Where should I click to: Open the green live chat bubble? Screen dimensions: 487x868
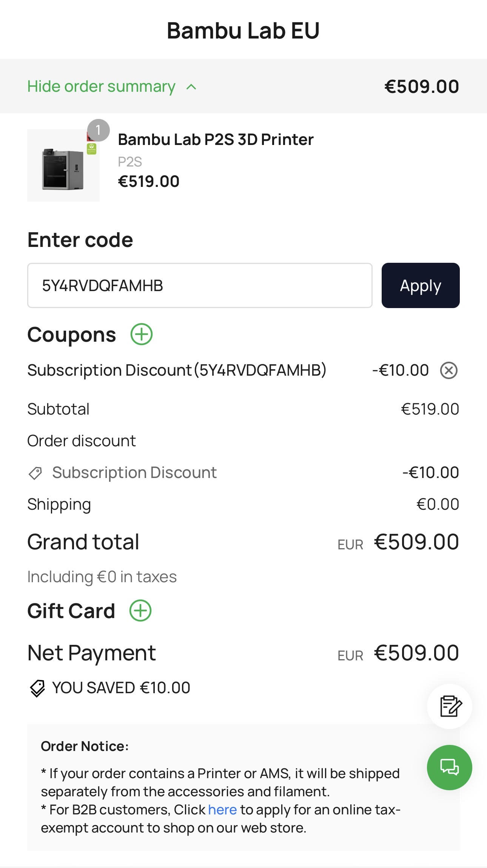449,767
